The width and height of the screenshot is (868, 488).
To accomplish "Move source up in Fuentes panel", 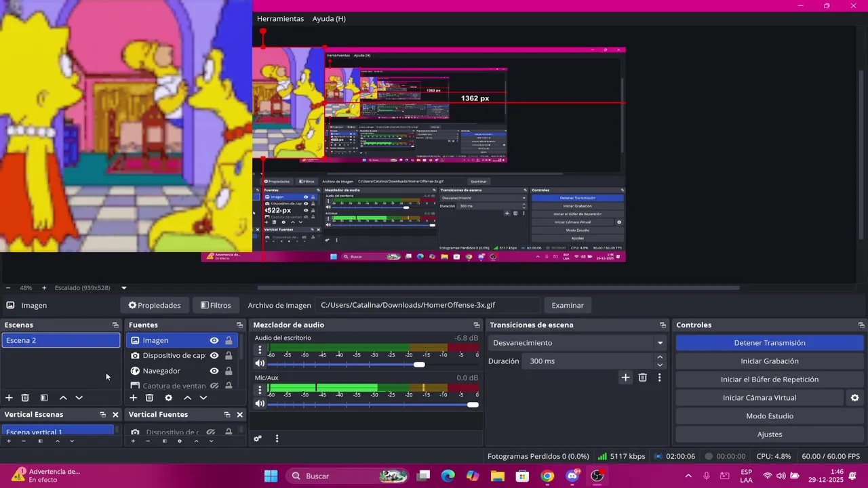I will point(187,398).
